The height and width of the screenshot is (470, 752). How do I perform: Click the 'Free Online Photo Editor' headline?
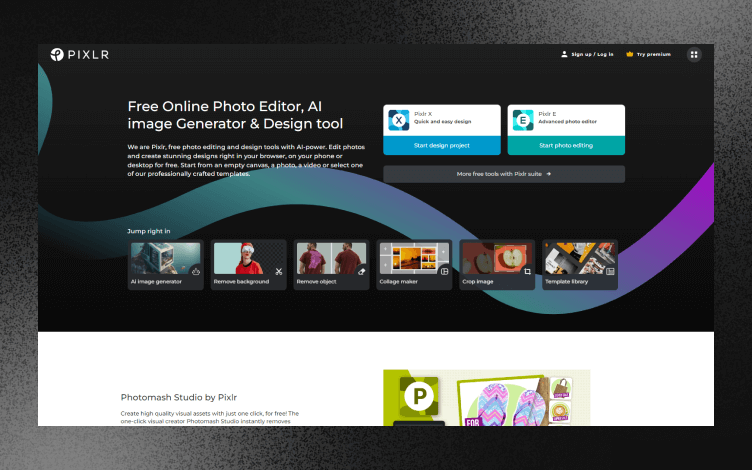tap(235, 115)
